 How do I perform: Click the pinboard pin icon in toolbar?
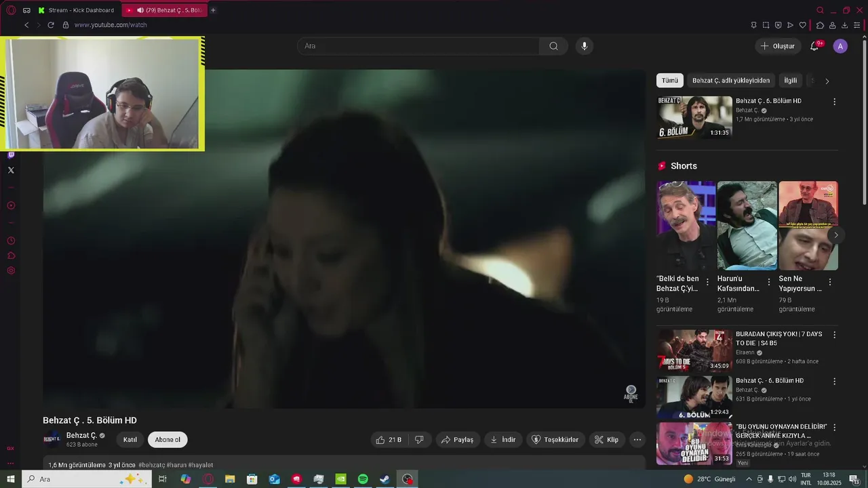pos(753,25)
